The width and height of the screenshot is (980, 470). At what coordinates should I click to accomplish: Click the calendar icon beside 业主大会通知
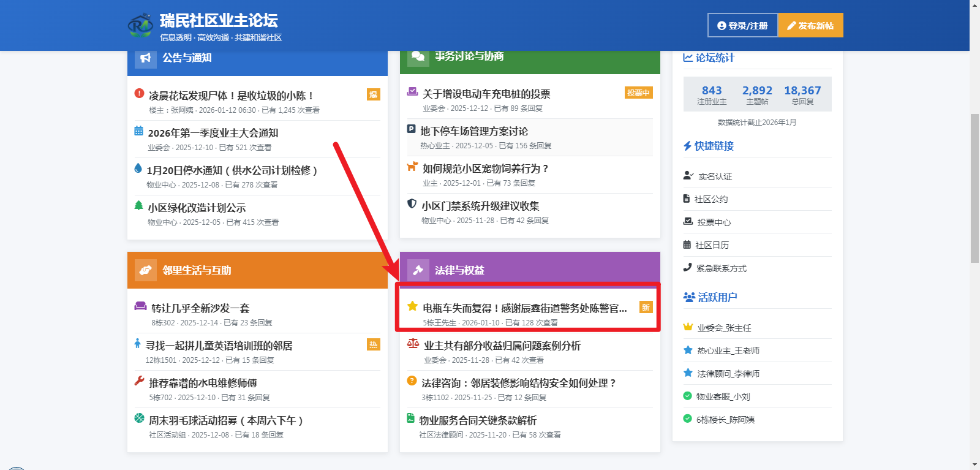(139, 131)
